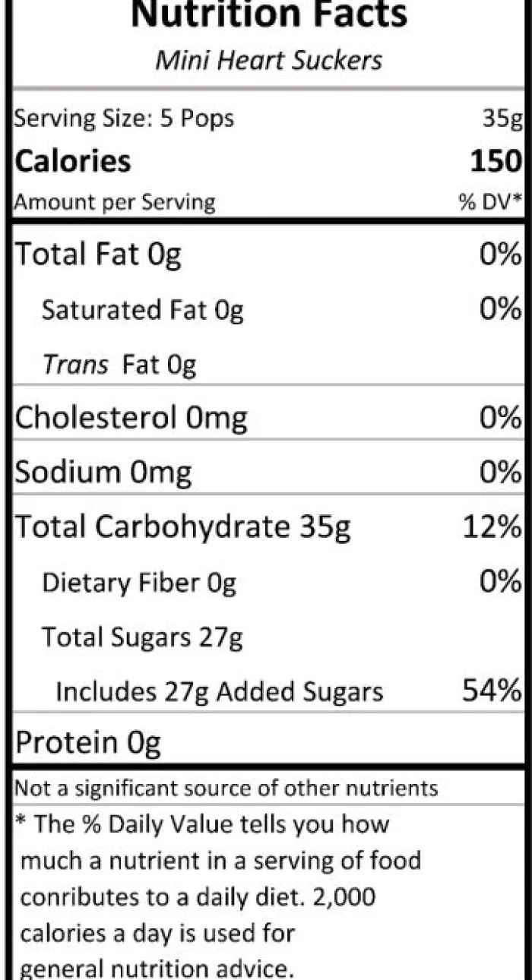
Task: Click the 54% added sugars value
Action: click(x=492, y=691)
